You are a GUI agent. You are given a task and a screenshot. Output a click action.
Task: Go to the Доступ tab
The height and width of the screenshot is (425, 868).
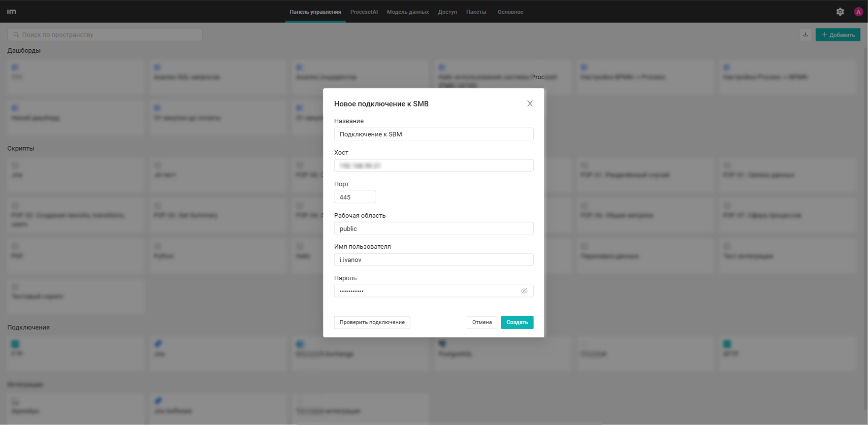coord(447,12)
